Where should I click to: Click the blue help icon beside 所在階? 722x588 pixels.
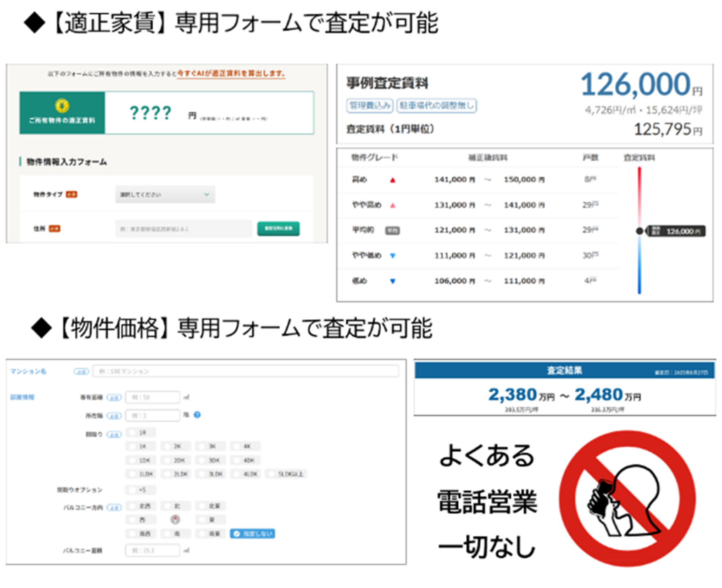click(197, 415)
